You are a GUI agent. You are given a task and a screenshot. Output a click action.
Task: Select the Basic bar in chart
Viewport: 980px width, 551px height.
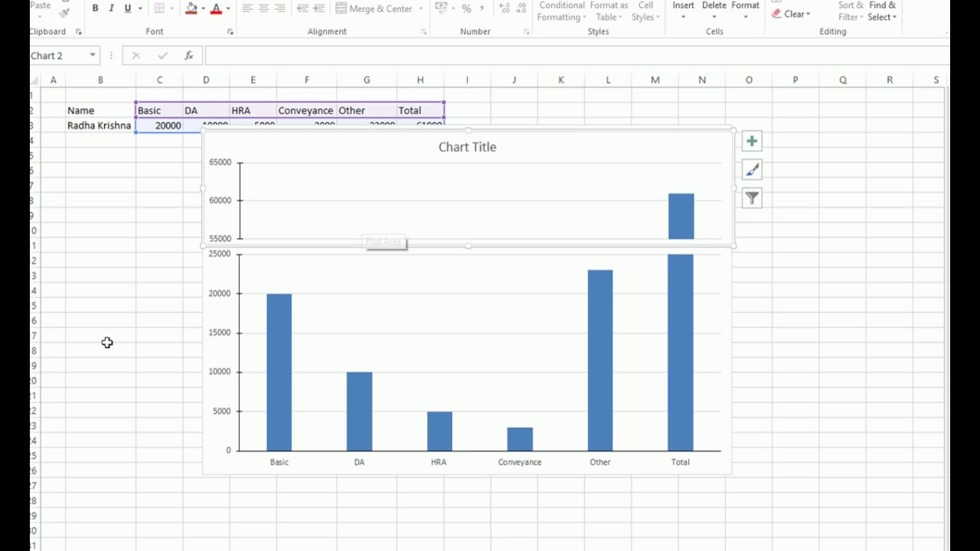[279, 373]
